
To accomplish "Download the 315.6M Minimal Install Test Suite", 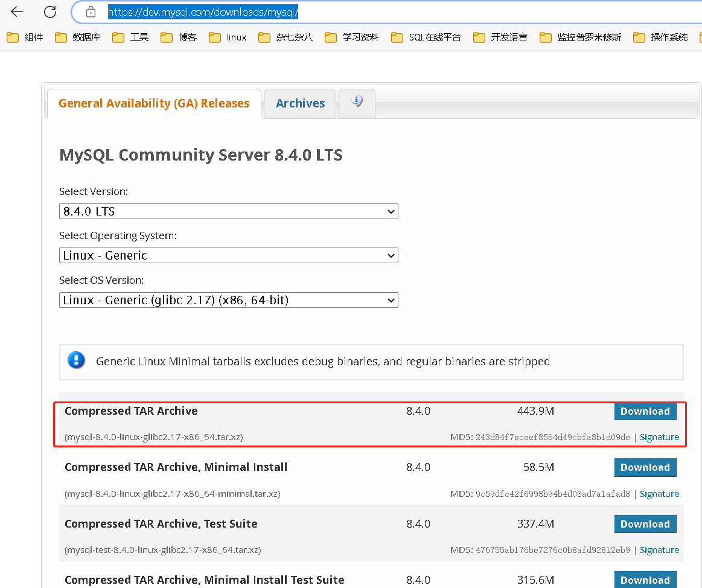I will click(x=645, y=580).
